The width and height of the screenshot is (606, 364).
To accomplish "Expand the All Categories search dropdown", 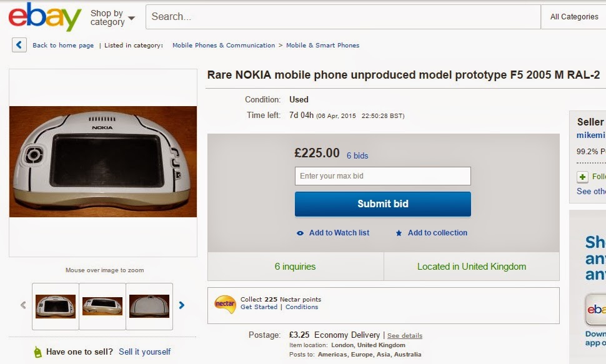I will [x=574, y=17].
